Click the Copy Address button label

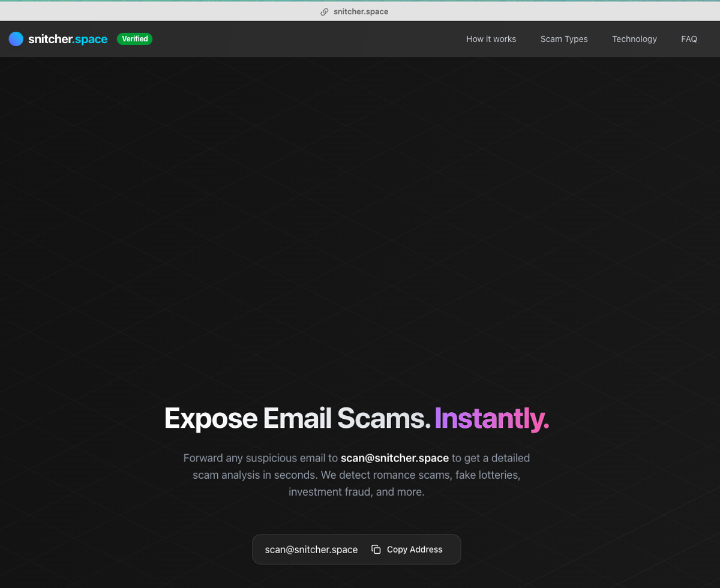coord(415,550)
